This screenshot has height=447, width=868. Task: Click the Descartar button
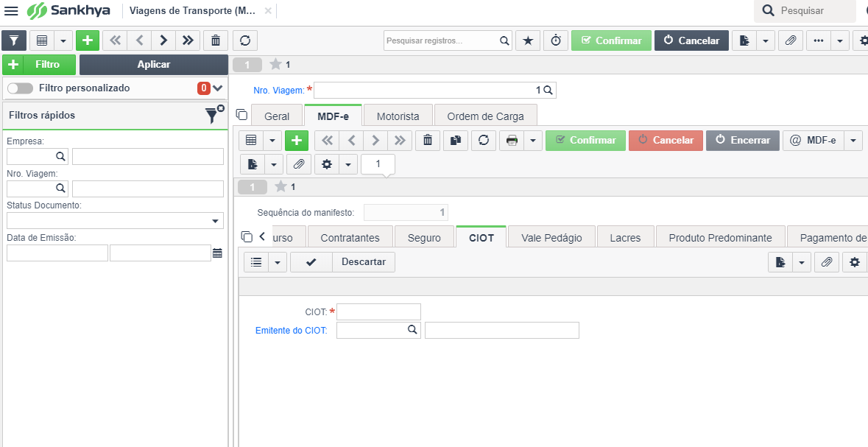point(364,262)
